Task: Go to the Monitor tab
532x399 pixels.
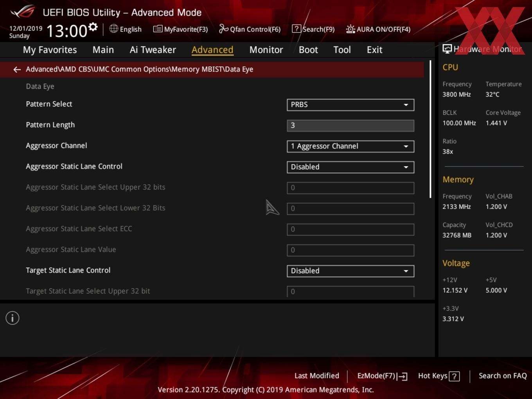Action: tap(266, 50)
